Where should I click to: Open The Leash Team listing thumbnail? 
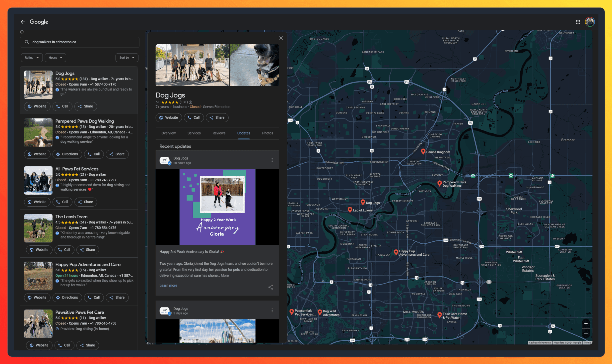tap(38, 228)
